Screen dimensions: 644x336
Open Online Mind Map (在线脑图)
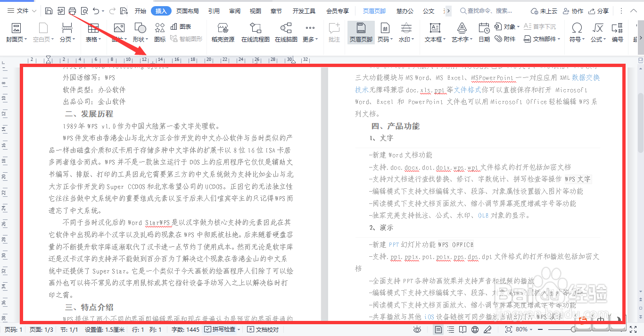point(286,33)
